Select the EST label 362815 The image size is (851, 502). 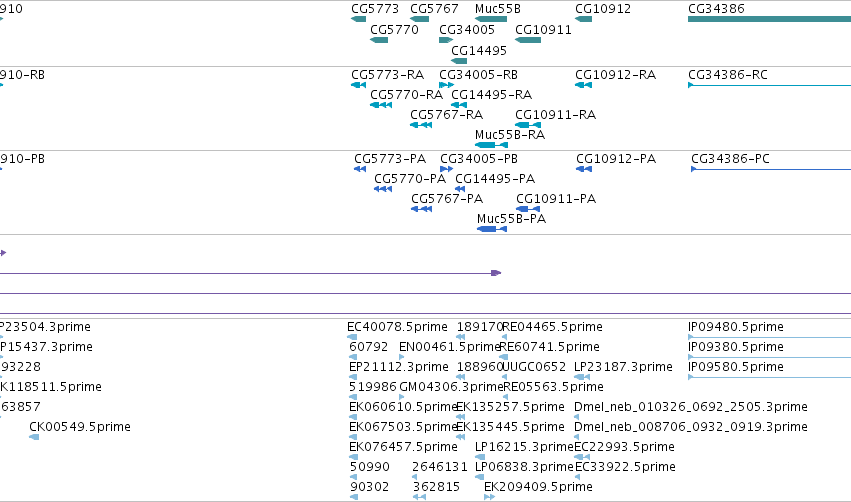(x=436, y=487)
